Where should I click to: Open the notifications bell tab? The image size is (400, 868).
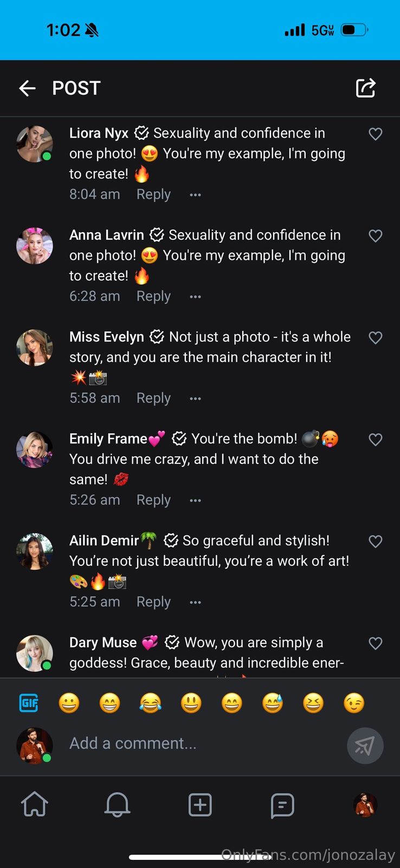(x=117, y=805)
